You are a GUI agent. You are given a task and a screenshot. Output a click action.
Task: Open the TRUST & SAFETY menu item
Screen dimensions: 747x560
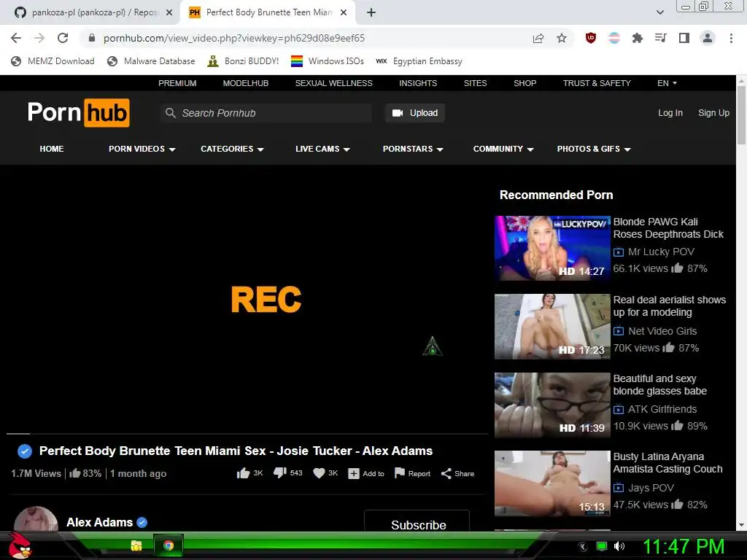[597, 83]
